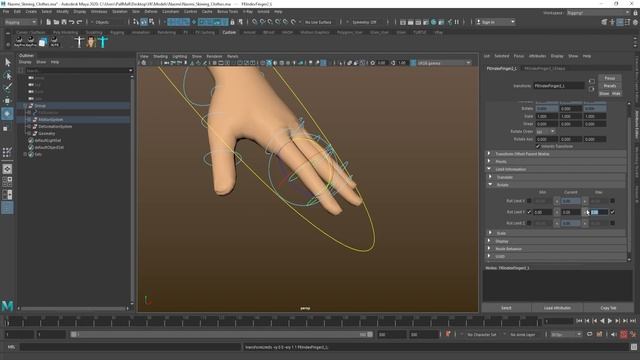
Task: Click the Play backwards button
Action: click(x=602, y=321)
